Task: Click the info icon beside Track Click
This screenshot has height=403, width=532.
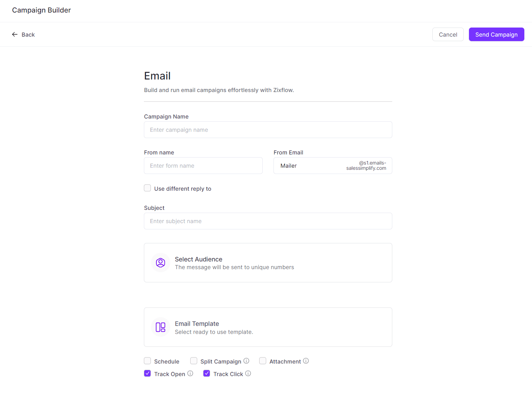Action: tap(248, 373)
